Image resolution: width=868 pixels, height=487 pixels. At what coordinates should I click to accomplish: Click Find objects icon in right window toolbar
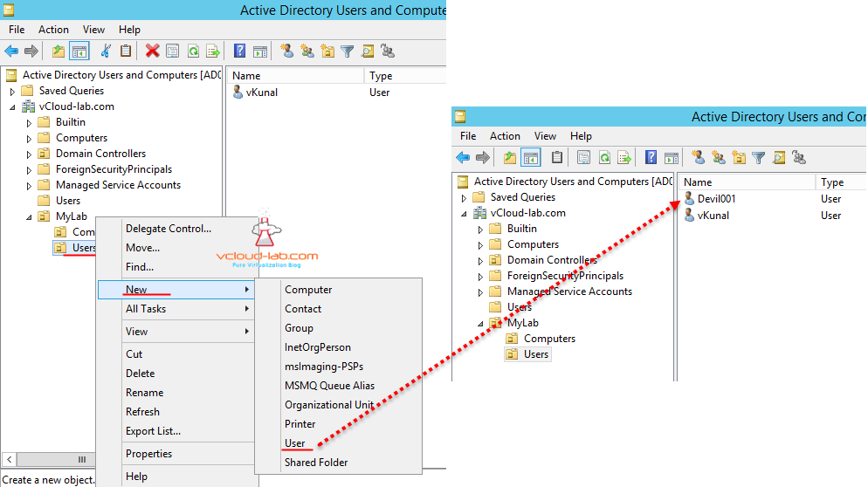[x=779, y=158]
